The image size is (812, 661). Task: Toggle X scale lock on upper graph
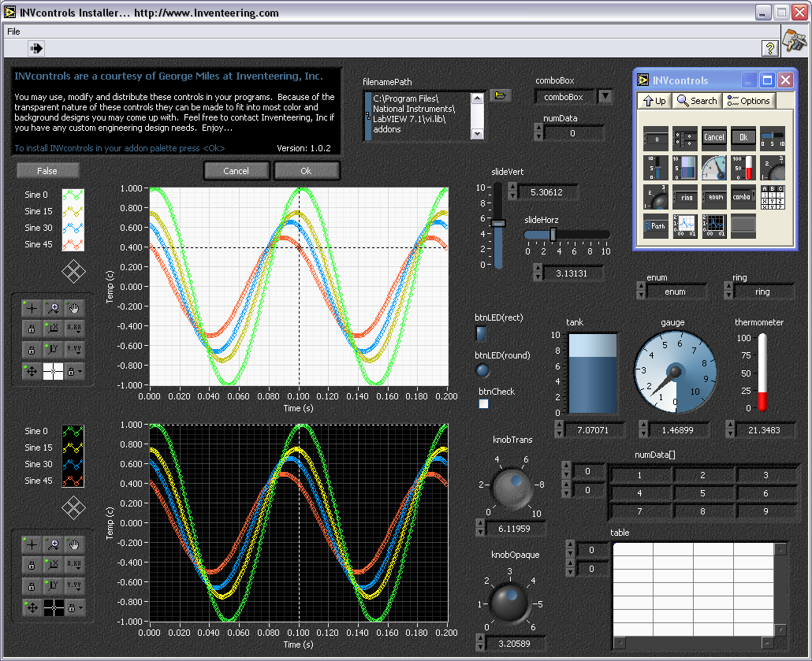pyautogui.click(x=32, y=329)
